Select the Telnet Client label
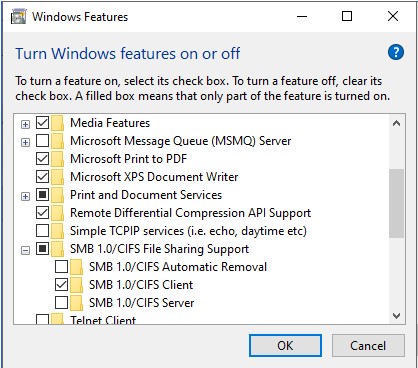This screenshot has width=418, height=368. [103, 320]
